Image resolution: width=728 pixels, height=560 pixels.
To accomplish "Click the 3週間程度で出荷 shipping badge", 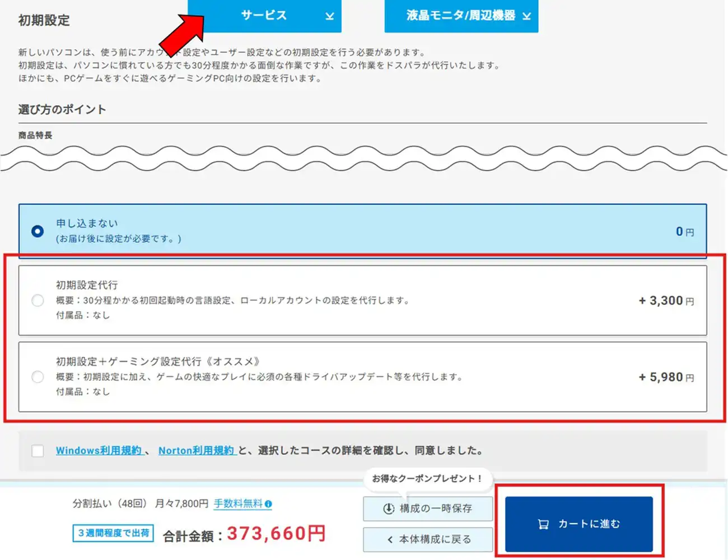I will coord(114,533).
